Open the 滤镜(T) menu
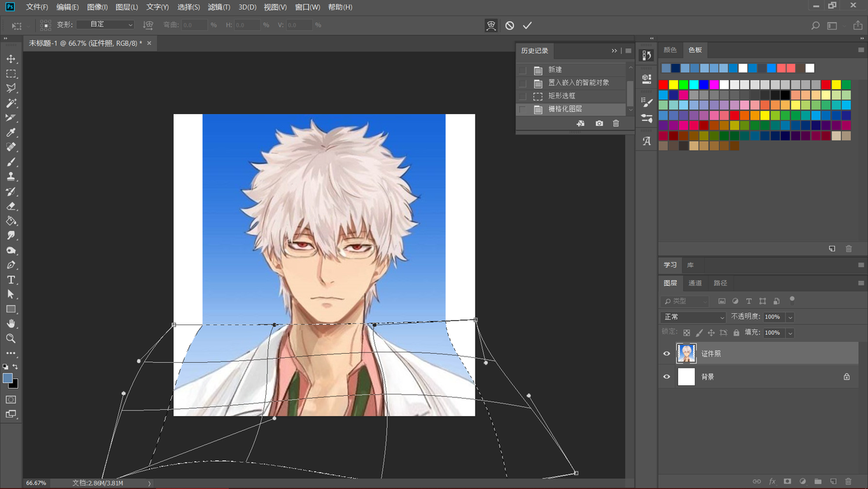This screenshot has height=489, width=868. pos(219,7)
